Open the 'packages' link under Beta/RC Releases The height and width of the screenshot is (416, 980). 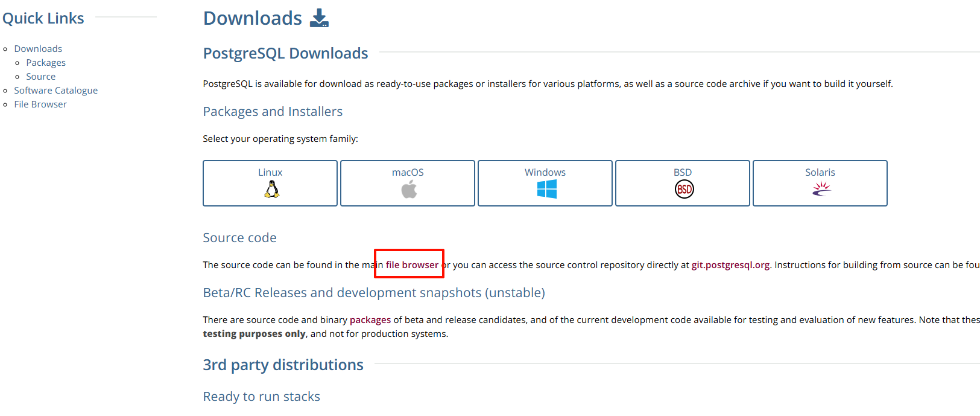[x=370, y=319]
